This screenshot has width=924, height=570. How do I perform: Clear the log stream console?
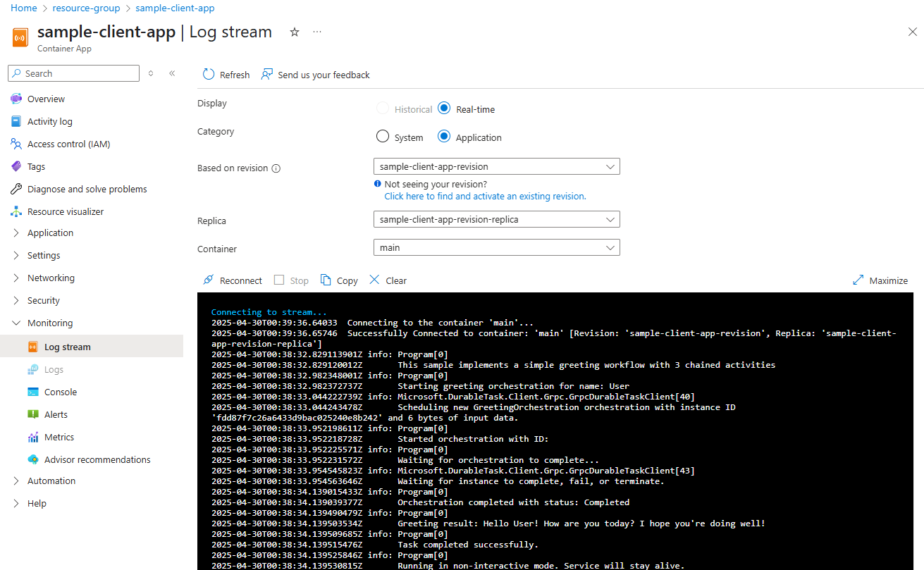(x=387, y=280)
